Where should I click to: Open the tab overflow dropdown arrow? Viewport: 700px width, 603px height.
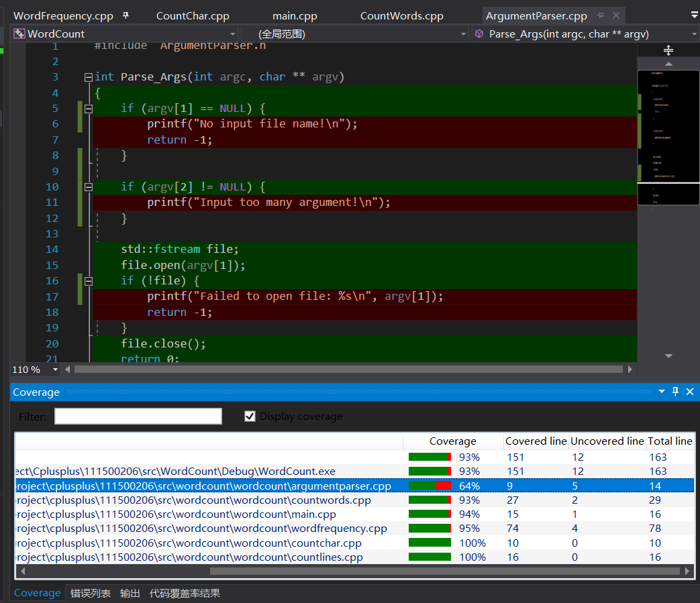(x=694, y=15)
